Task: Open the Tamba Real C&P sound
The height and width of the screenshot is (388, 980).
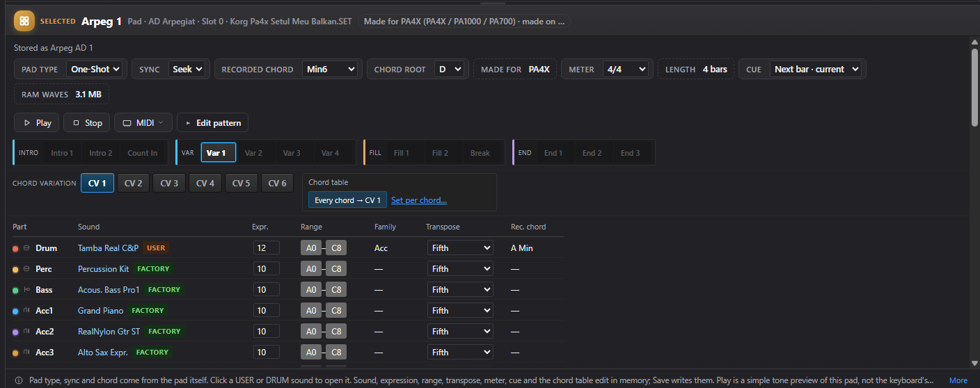Action: tap(108, 248)
